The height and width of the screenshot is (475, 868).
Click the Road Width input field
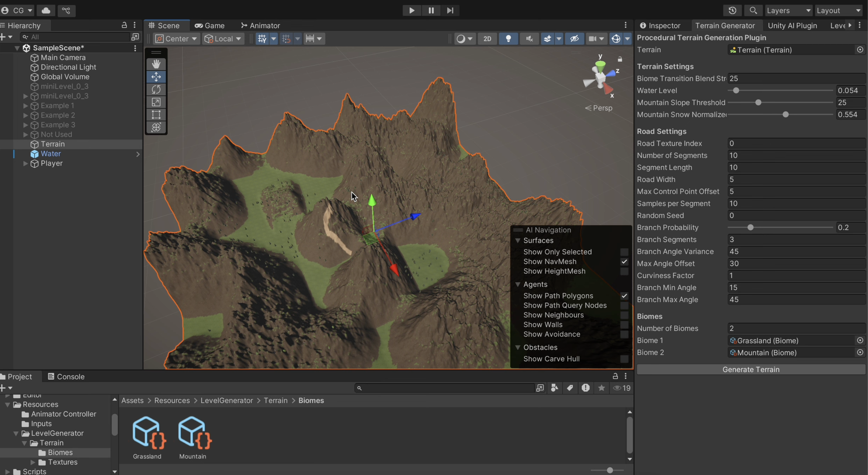coord(797,180)
